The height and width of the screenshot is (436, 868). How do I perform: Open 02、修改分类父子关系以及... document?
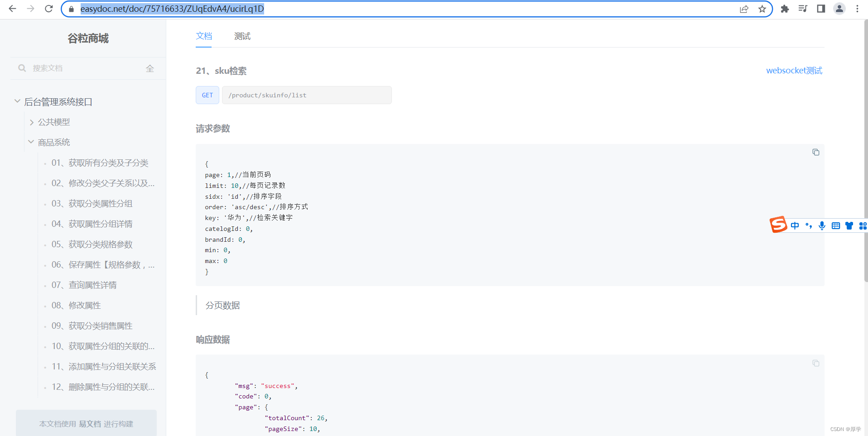point(103,183)
